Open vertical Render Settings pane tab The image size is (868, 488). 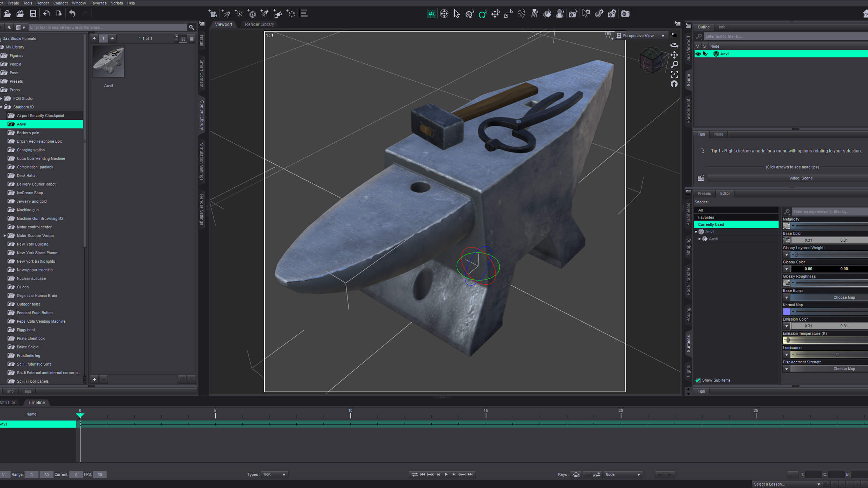[202, 209]
